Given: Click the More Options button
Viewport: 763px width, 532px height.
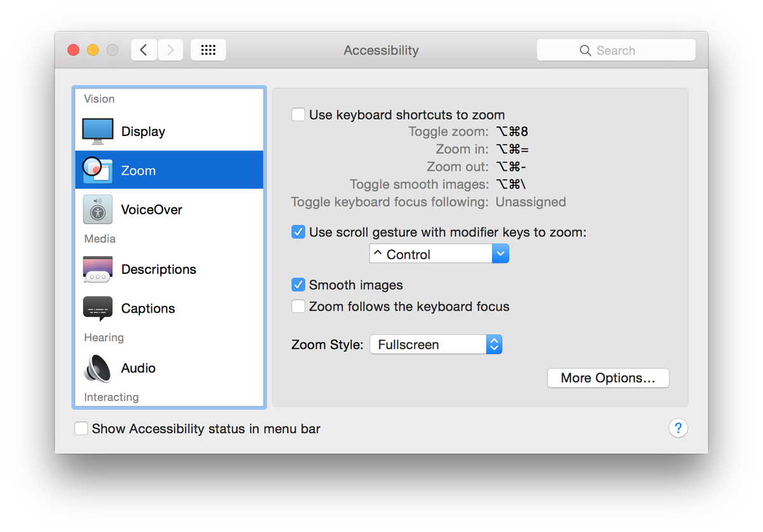Looking at the screenshot, I should (x=608, y=378).
